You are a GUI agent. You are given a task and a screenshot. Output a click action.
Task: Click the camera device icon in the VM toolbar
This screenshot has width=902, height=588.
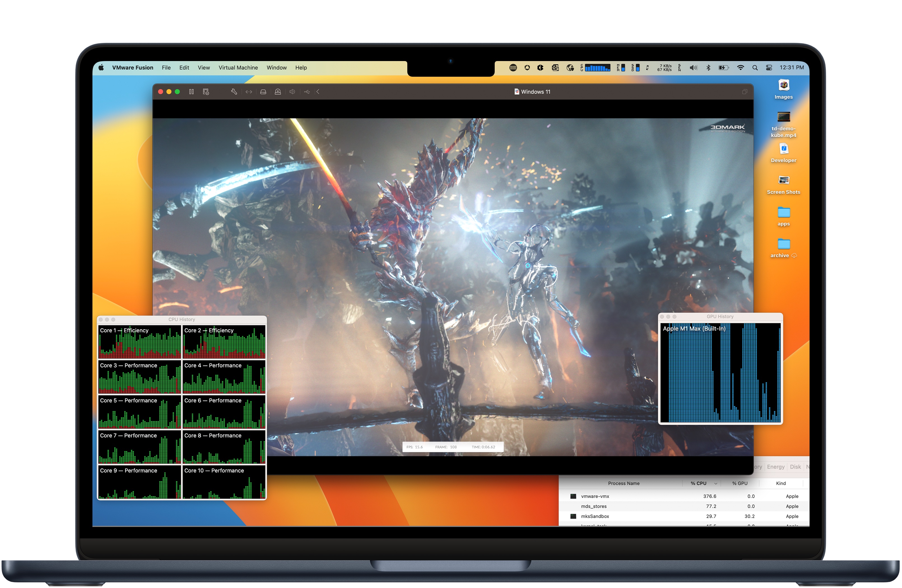click(277, 91)
